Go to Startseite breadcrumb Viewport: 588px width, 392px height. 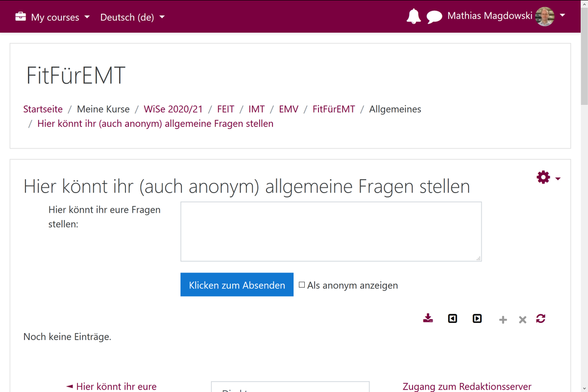click(x=43, y=109)
